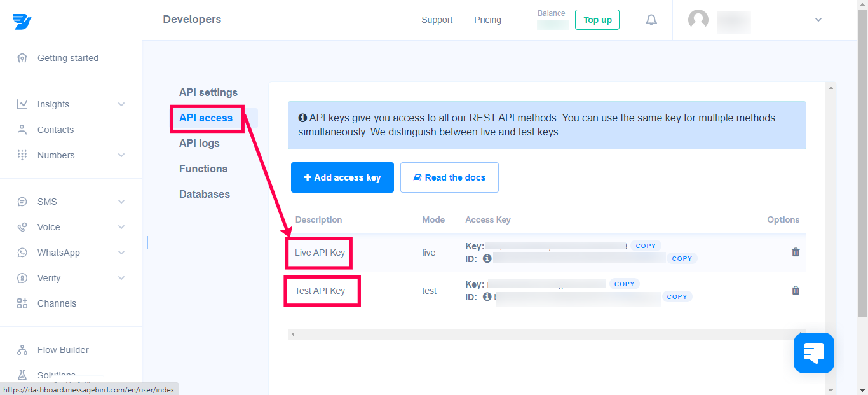Click the Add access key button
868x395 pixels.
[x=342, y=177]
